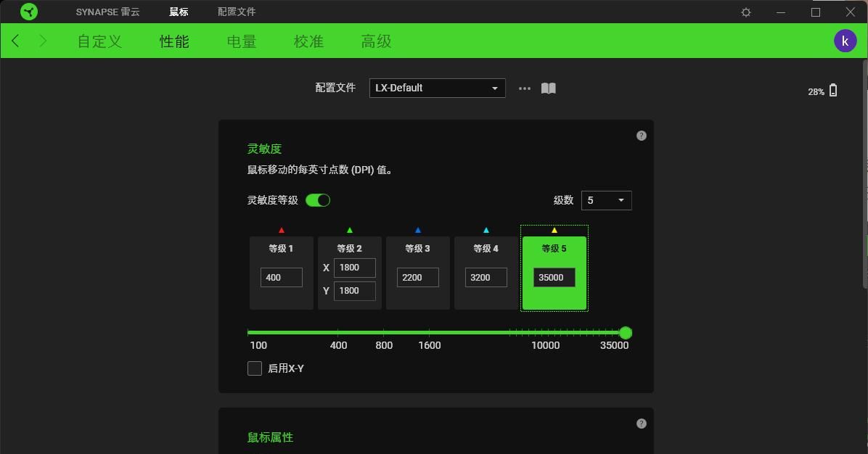The height and width of the screenshot is (454, 868).
Task: Switch to the 电量 tab
Action: click(242, 41)
